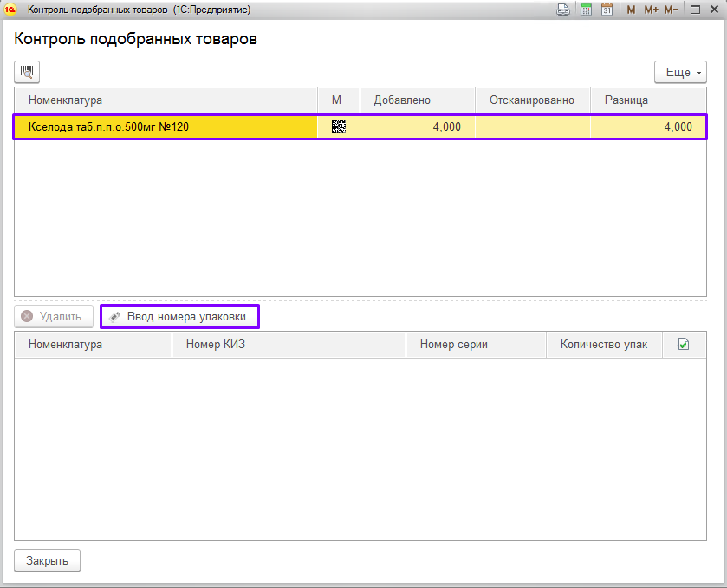
Task: Click the barcode scan icon button
Action: (27, 72)
